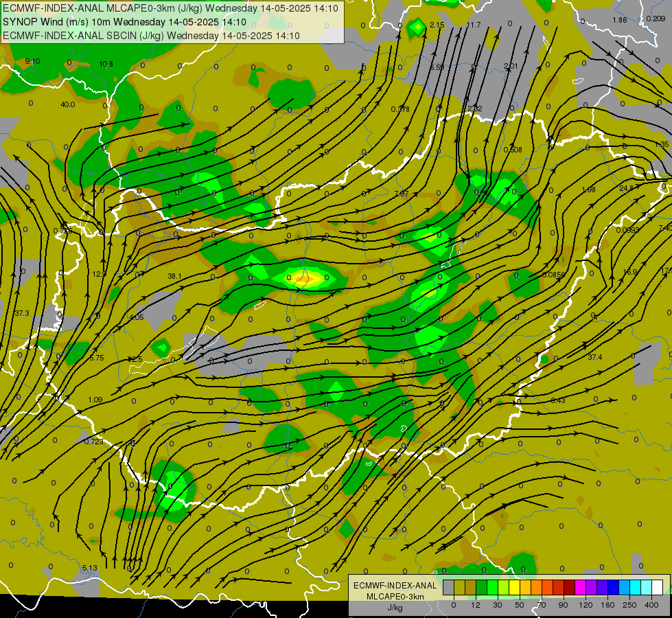Click the legend tick label 30
This screenshot has height=618, width=672.
coord(498,605)
